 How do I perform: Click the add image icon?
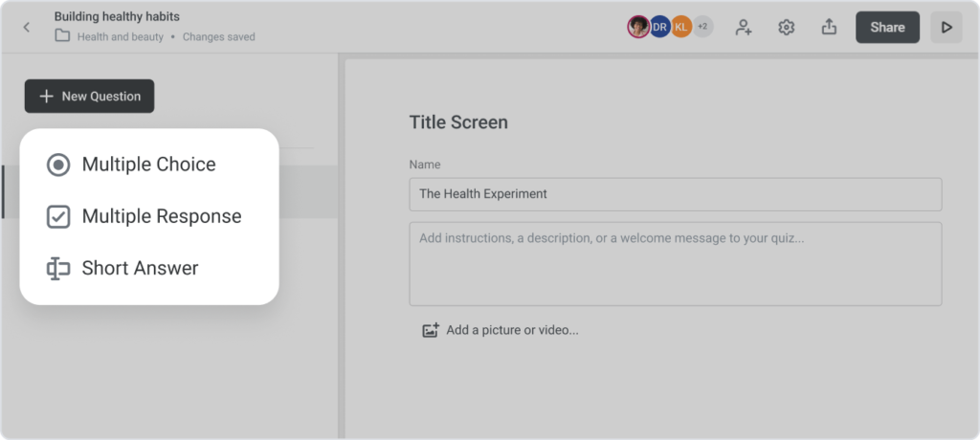tap(431, 330)
